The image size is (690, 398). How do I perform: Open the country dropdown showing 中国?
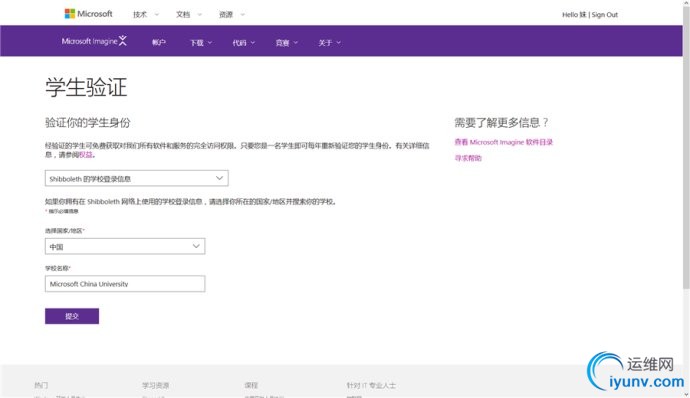click(x=125, y=246)
